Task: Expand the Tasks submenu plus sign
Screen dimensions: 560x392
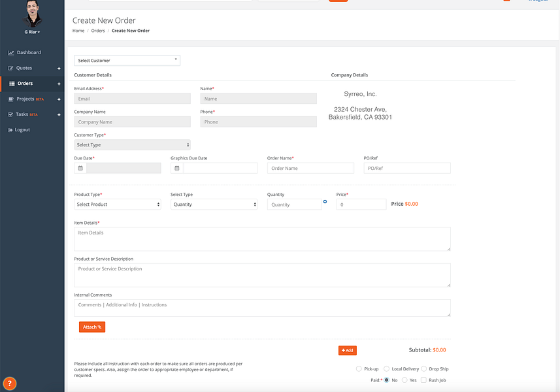Action: (x=59, y=114)
